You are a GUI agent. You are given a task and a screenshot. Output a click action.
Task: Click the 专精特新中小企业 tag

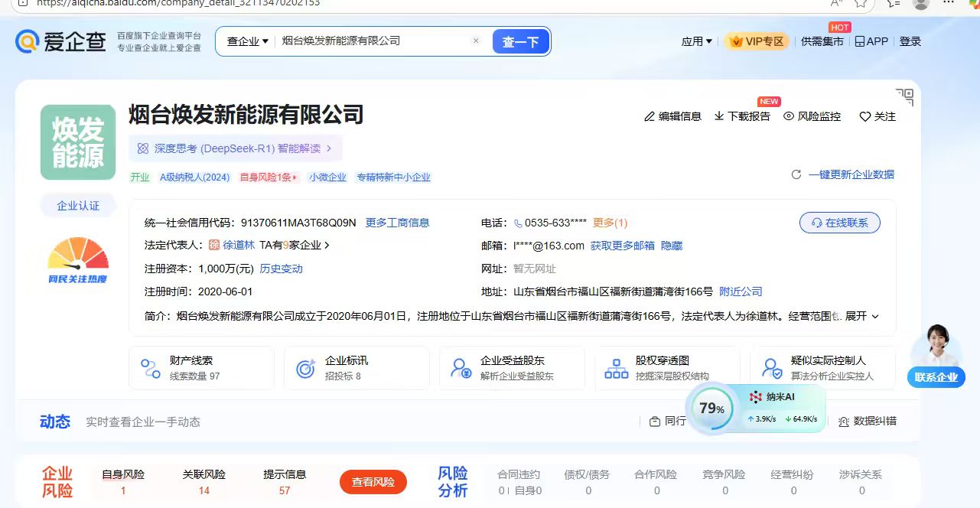[x=393, y=177]
